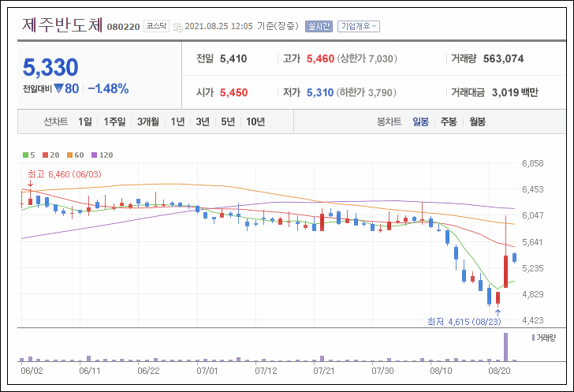The image size is (574, 392).
Task: Click the 실시간 button
Action: coord(319,26)
